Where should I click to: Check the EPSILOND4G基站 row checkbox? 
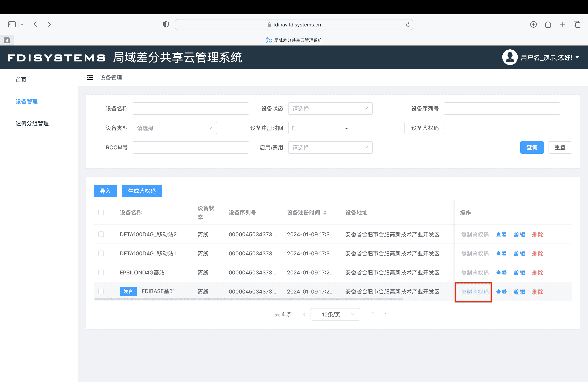(x=101, y=272)
